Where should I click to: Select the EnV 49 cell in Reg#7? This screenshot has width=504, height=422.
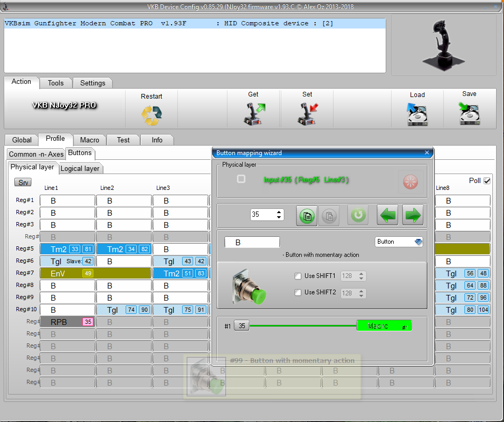click(x=67, y=273)
